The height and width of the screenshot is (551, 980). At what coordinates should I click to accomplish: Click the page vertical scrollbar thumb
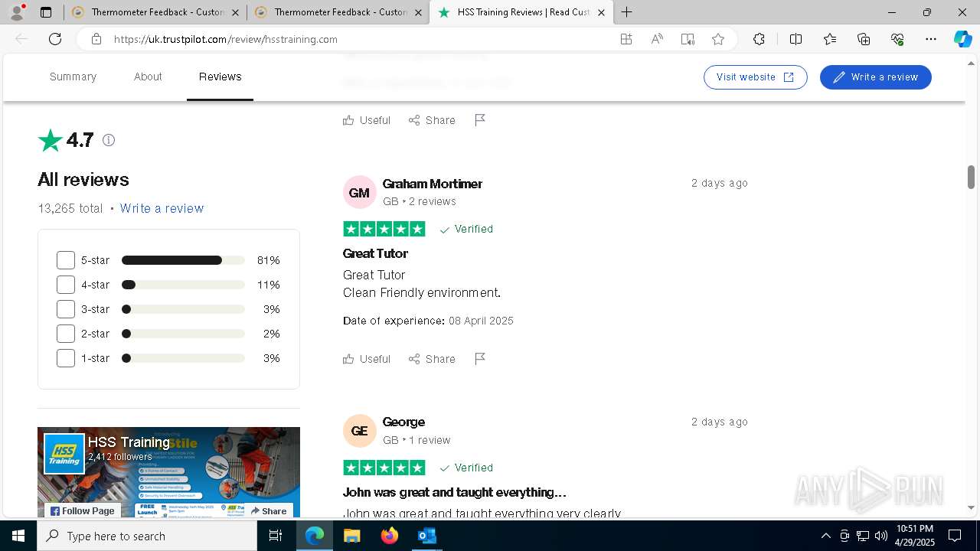(x=971, y=177)
